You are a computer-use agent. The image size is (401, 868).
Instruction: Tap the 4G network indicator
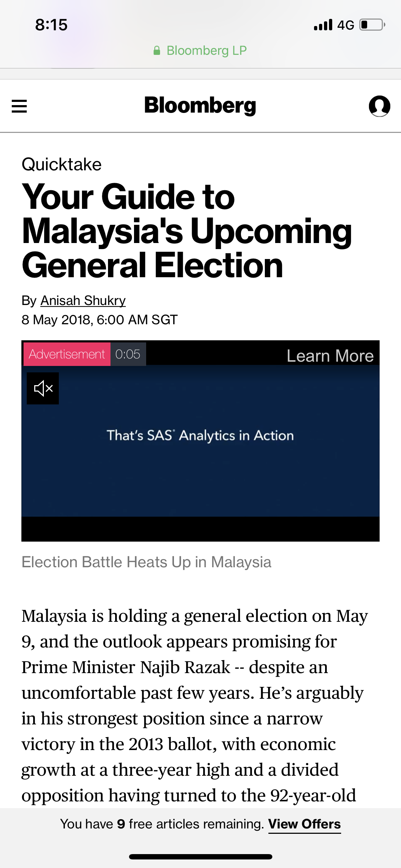click(x=346, y=25)
